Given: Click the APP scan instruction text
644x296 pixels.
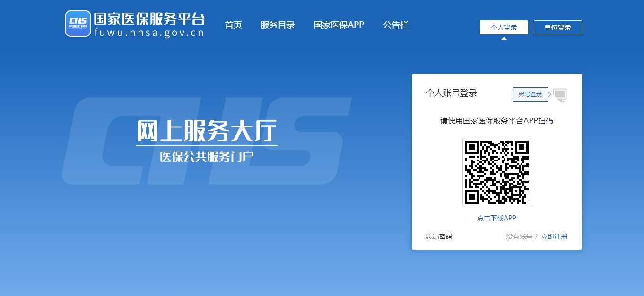Looking at the screenshot, I should (x=497, y=121).
